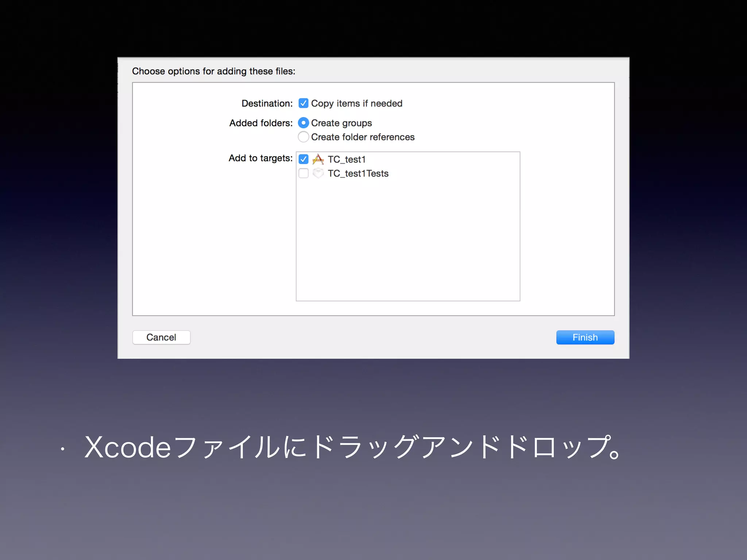This screenshot has width=747, height=560.
Task: Uncheck the Copy items if needed checkbox
Action: pyautogui.click(x=303, y=103)
